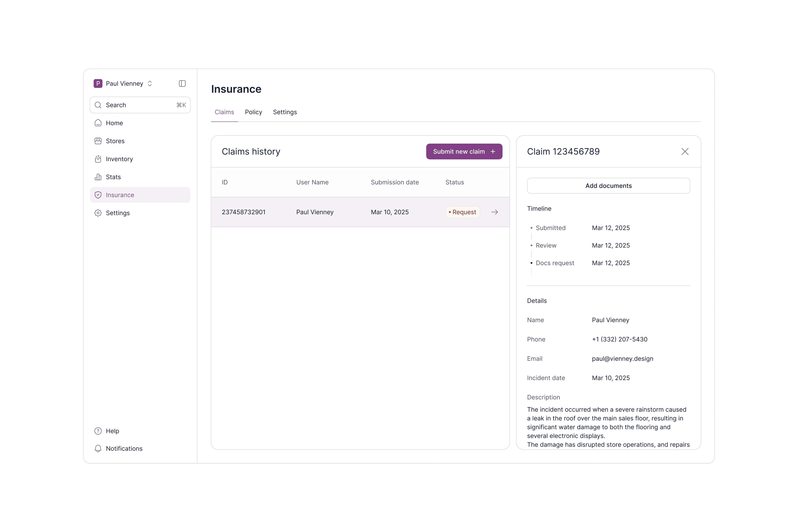The image size is (798, 532).
Task: Expand the Paul Vienney account switcher
Action: click(x=123, y=84)
